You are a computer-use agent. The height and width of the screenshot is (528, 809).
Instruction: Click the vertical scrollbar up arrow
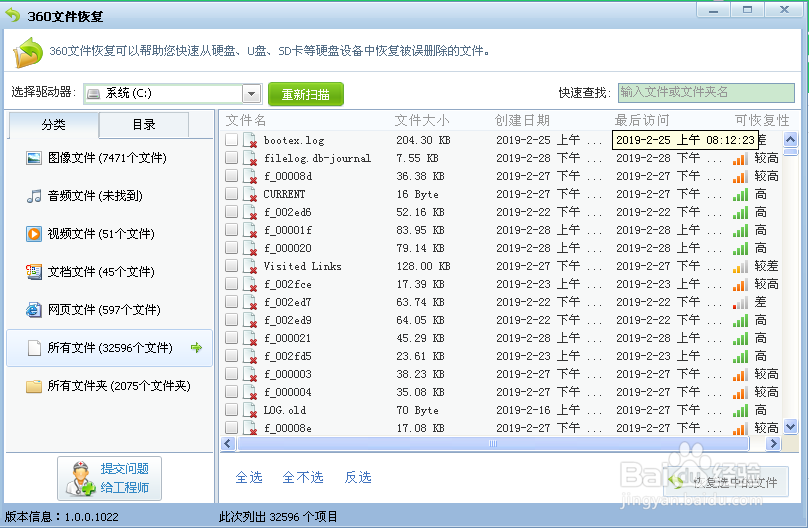pos(790,139)
